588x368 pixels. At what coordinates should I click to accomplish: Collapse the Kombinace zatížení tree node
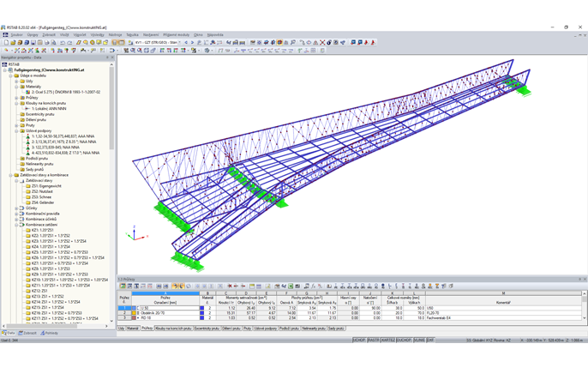(x=16, y=225)
